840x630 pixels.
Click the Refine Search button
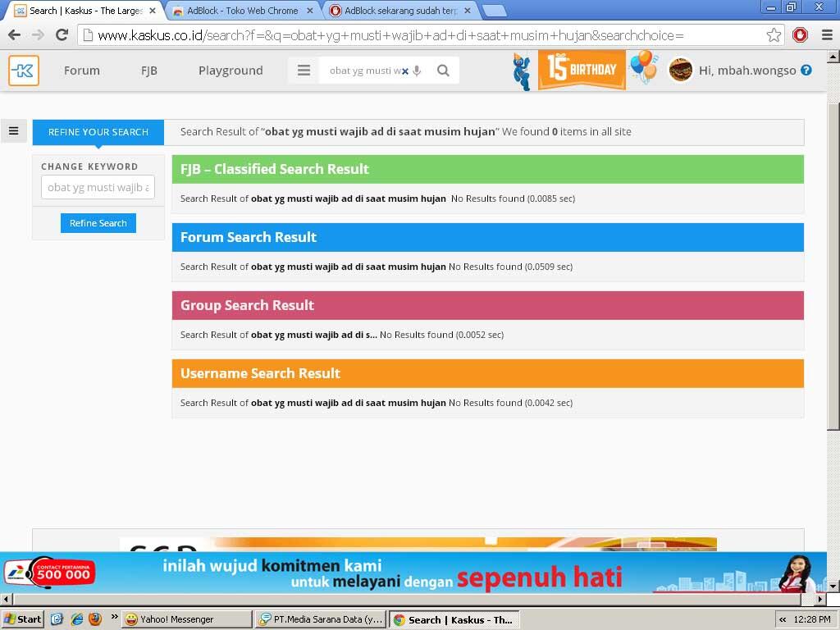[98, 223]
